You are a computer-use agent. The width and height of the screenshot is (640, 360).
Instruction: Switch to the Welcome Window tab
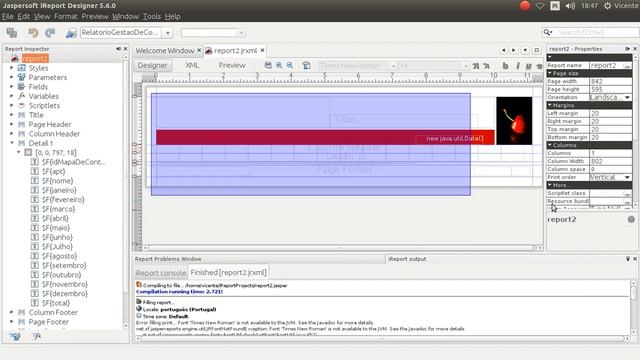[164, 51]
